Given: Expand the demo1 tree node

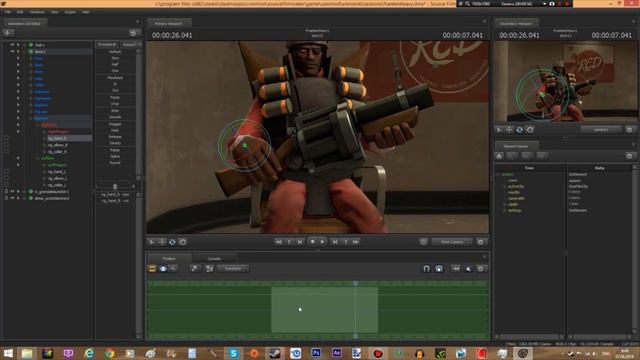Looking at the screenshot, I should tap(18, 51).
